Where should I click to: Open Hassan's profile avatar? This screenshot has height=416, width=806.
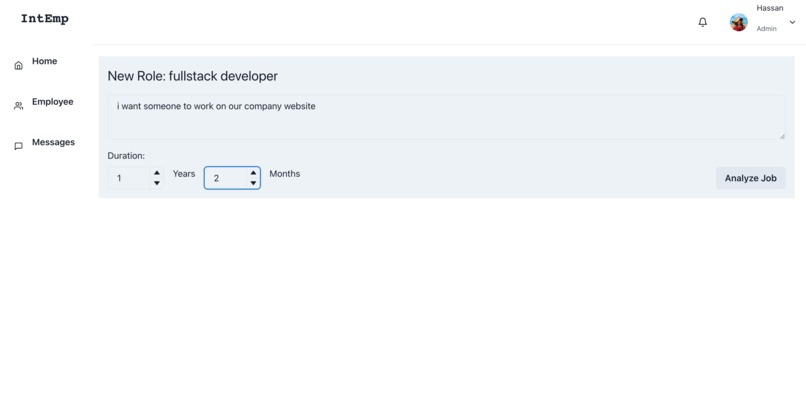[739, 22]
